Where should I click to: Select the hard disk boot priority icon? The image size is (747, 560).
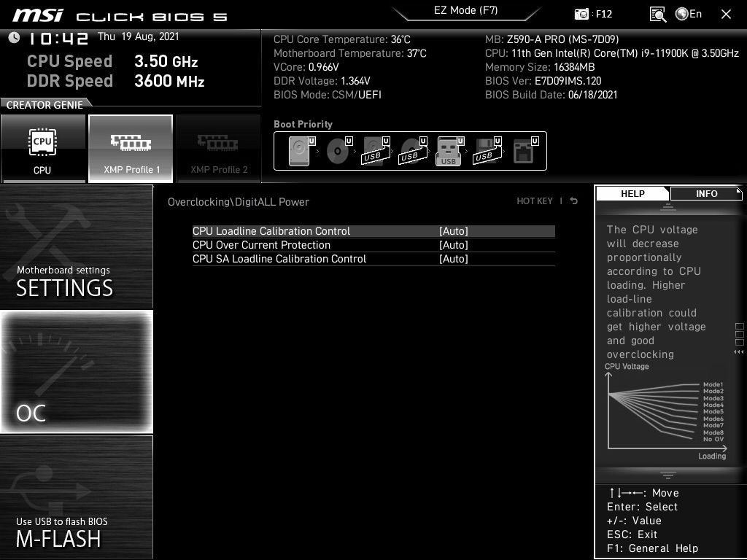[x=301, y=151]
